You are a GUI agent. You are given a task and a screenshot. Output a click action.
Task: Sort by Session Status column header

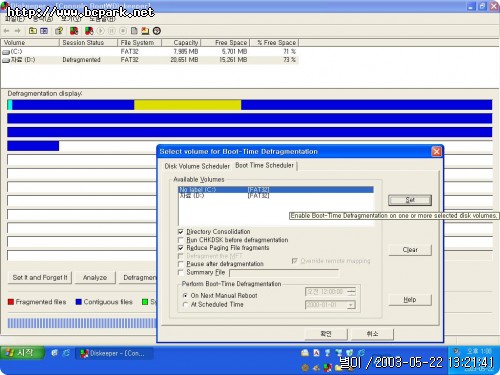coord(88,43)
